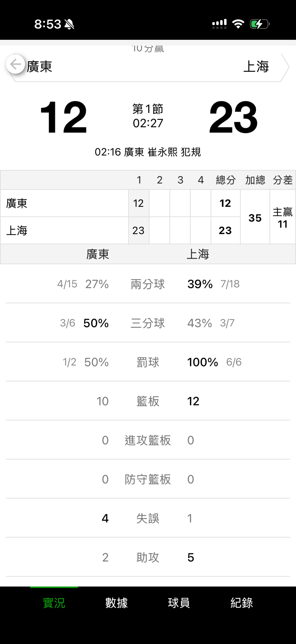
Task: Expand the right chevron beside 上海
Action: pyautogui.click(x=285, y=67)
